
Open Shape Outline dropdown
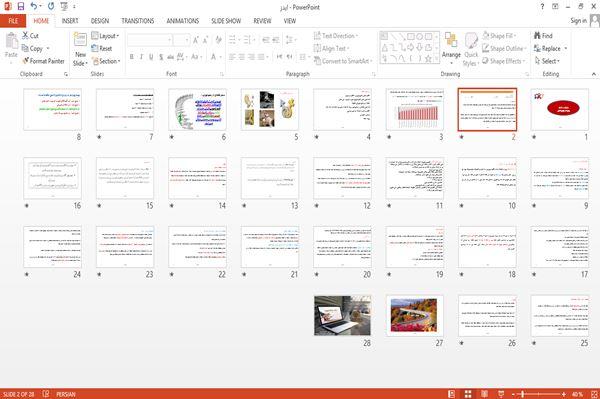point(504,48)
